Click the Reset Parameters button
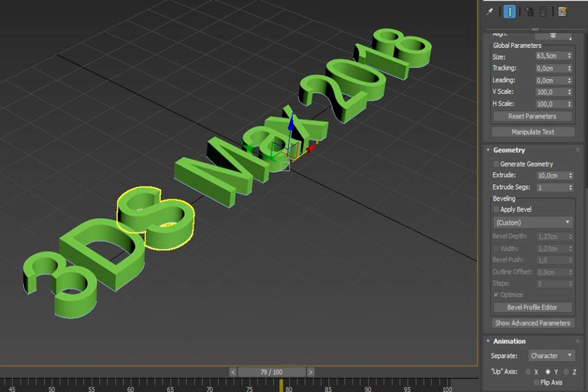This screenshot has height=392, width=588. (532, 117)
